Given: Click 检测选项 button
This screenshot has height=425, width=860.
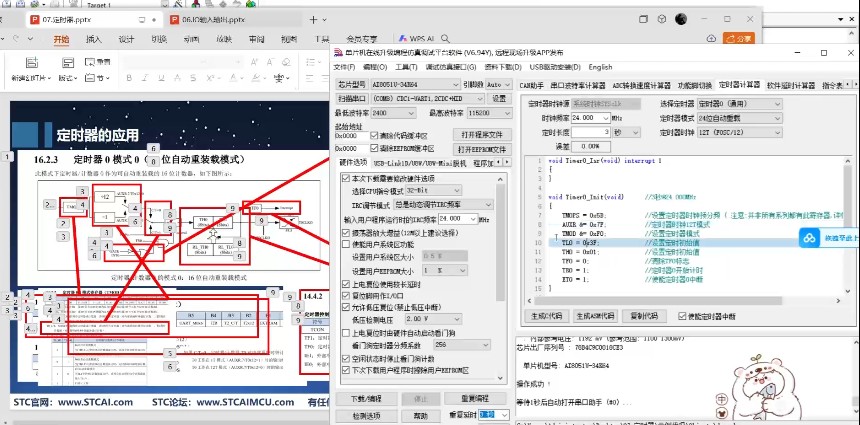Looking at the screenshot, I should [366, 416].
